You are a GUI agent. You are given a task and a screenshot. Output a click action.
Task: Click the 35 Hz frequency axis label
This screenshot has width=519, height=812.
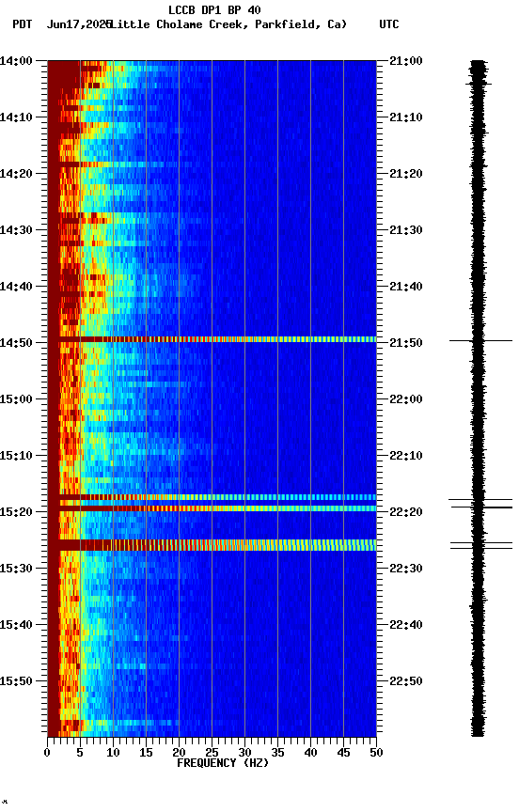click(x=277, y=753)
